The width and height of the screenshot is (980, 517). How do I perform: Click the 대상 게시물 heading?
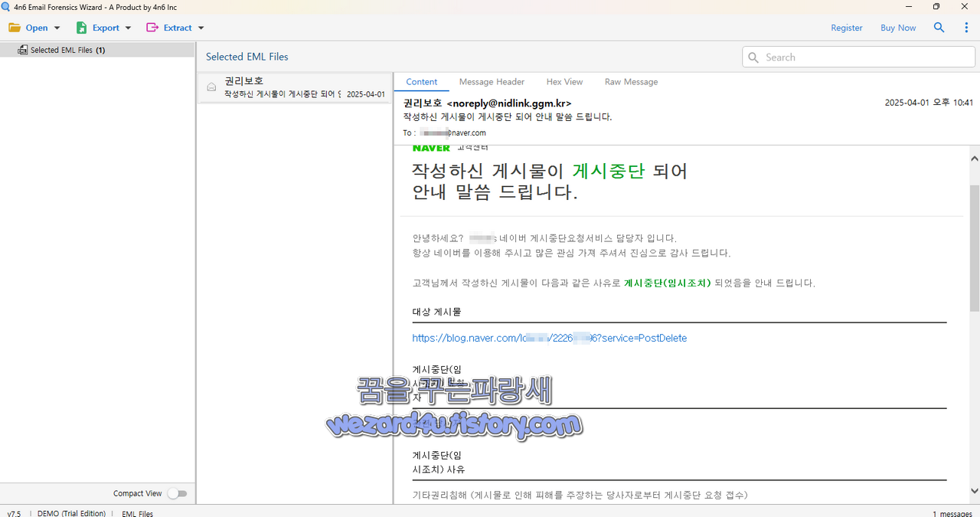(x=436, y=312)
